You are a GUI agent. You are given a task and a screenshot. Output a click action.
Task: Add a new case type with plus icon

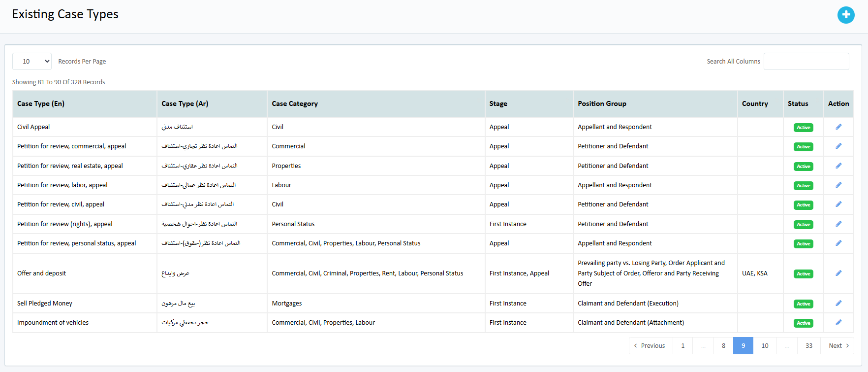pos(846,15)
